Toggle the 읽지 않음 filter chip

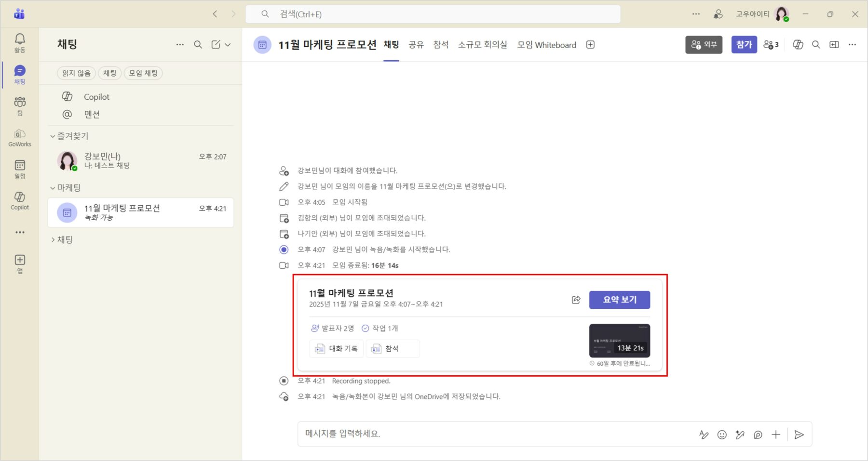point(76,73)
